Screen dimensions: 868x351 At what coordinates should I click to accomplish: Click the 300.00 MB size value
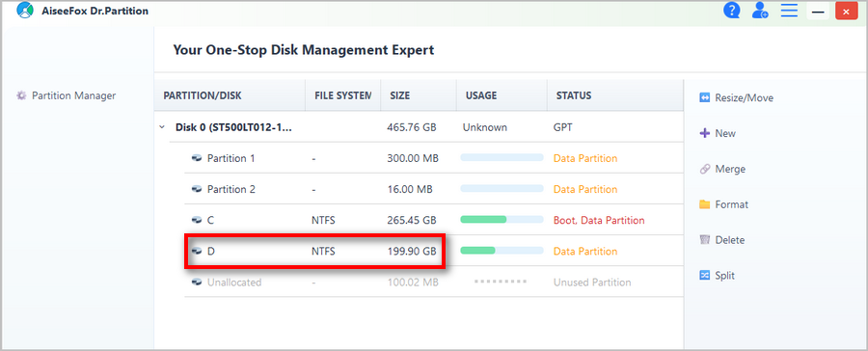click(x=413, y=158)
